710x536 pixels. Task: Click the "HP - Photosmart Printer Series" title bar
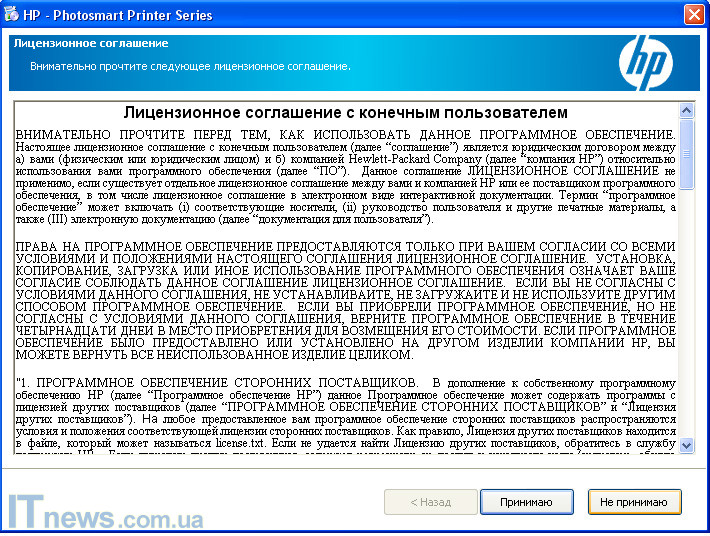[300, 15]
